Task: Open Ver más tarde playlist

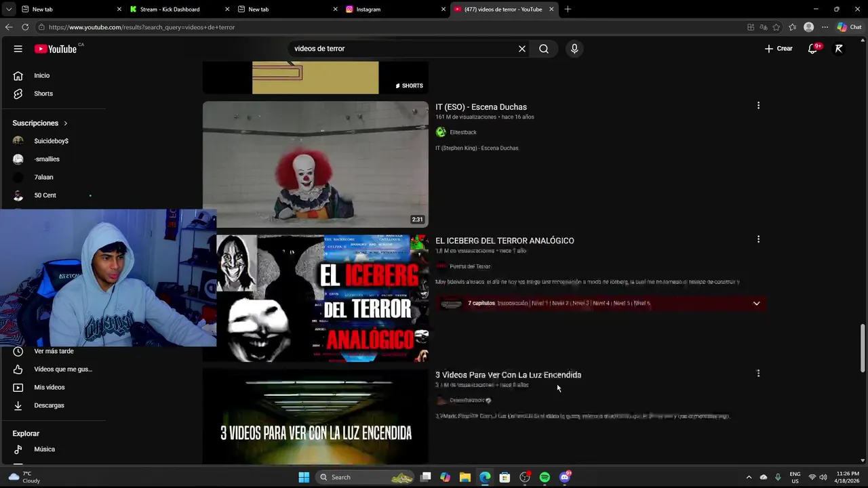Action: (x=54, y=351)
